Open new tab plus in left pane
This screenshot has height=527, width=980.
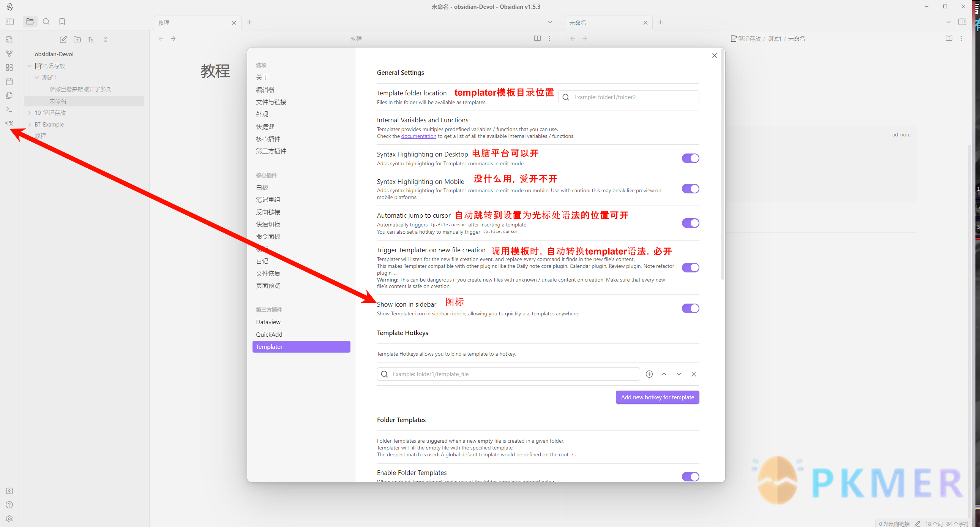(x=249, y=22)
